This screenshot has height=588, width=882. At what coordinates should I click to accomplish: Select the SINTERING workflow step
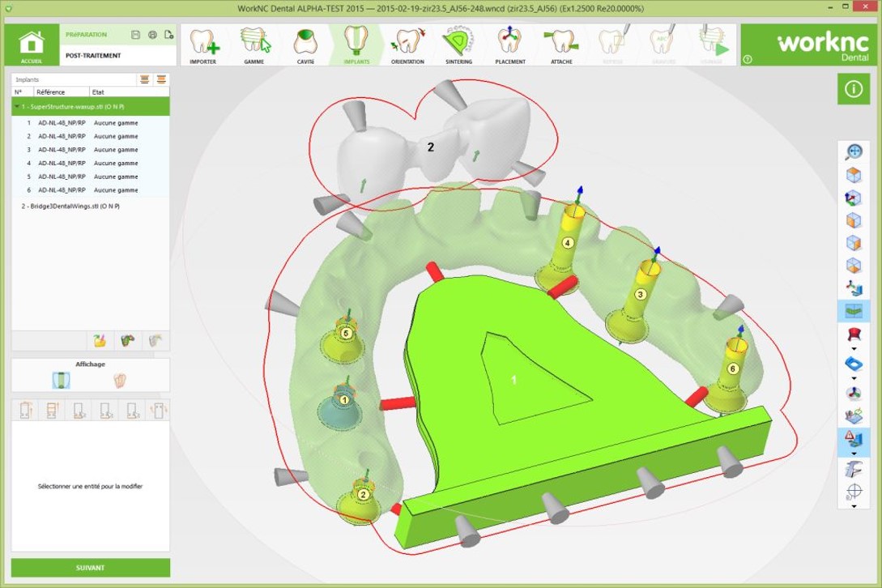458,44
